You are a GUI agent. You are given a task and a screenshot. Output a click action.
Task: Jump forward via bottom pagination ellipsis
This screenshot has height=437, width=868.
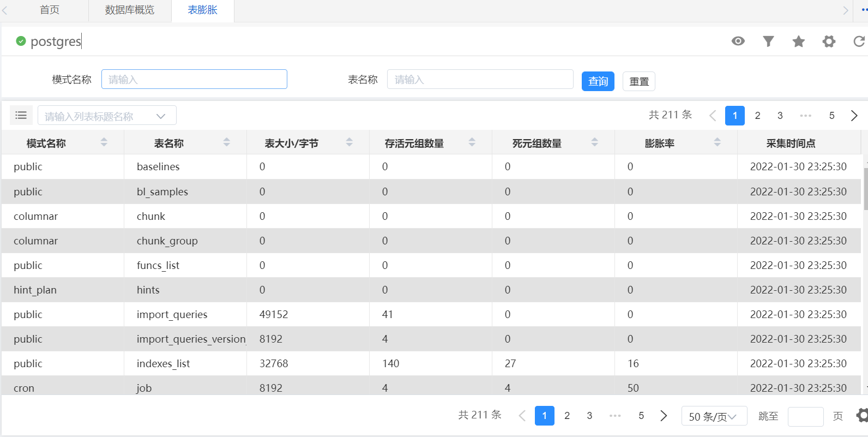tap(615, 416)
